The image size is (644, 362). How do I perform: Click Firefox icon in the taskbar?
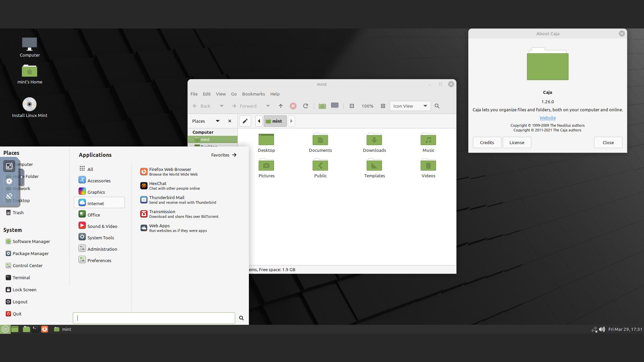(x=45, y=329)
